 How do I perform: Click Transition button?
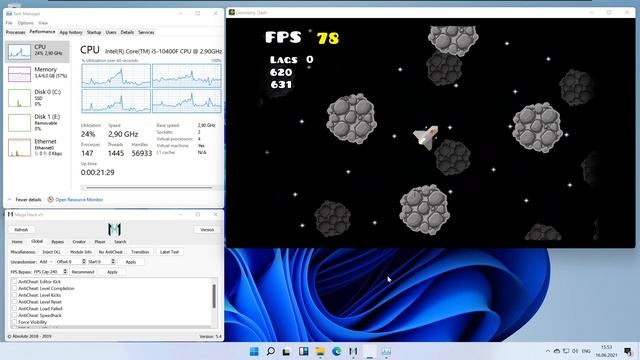(140, 252)
